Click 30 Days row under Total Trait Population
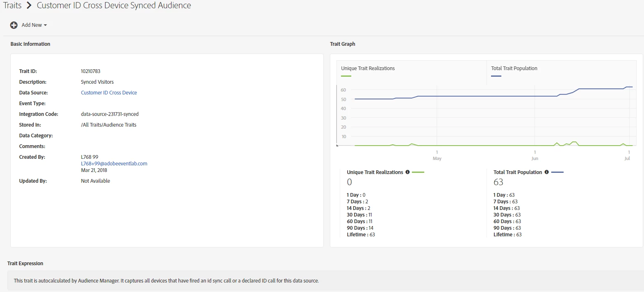The height and width of the screenshot is (292, 644). (x=507, y=215)
